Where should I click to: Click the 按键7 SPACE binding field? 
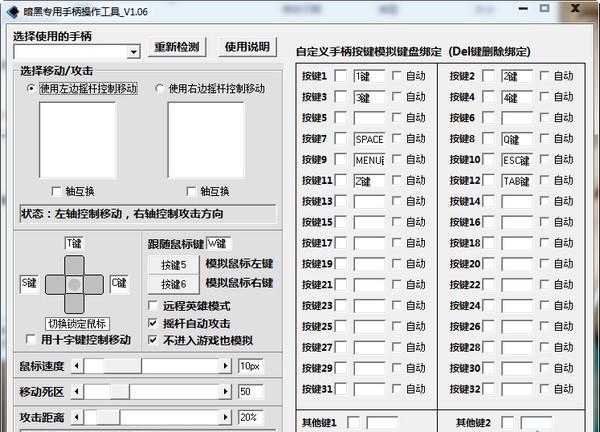(x=369, y=139)
